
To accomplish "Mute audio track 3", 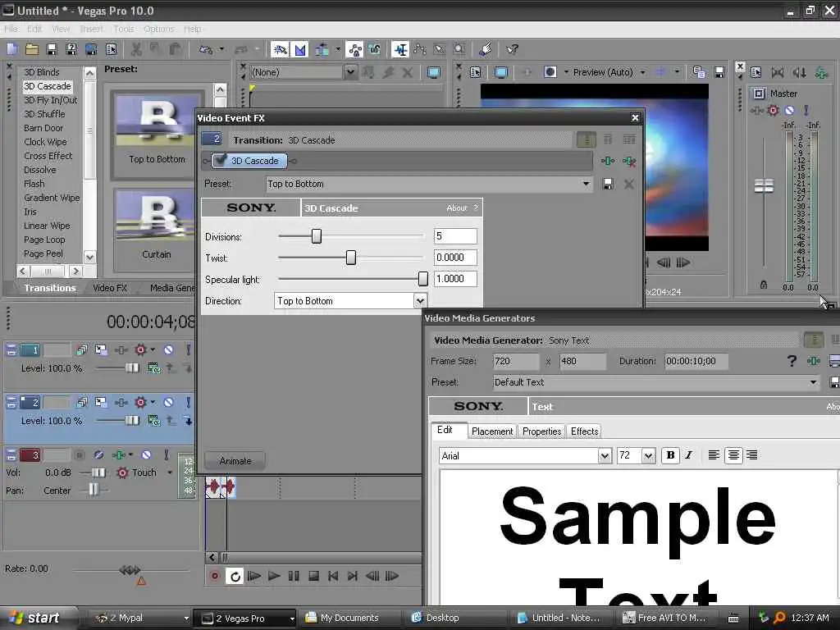I will pos(146,454).
